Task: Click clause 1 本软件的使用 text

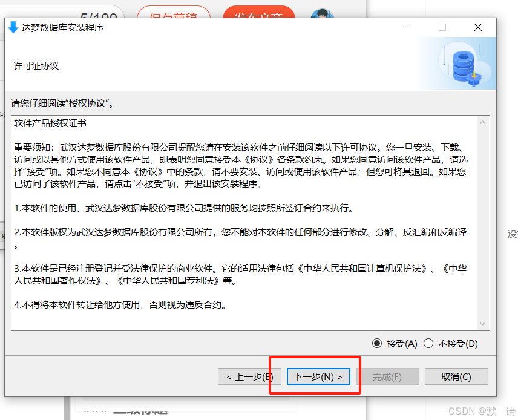Action: click(184, 208)
